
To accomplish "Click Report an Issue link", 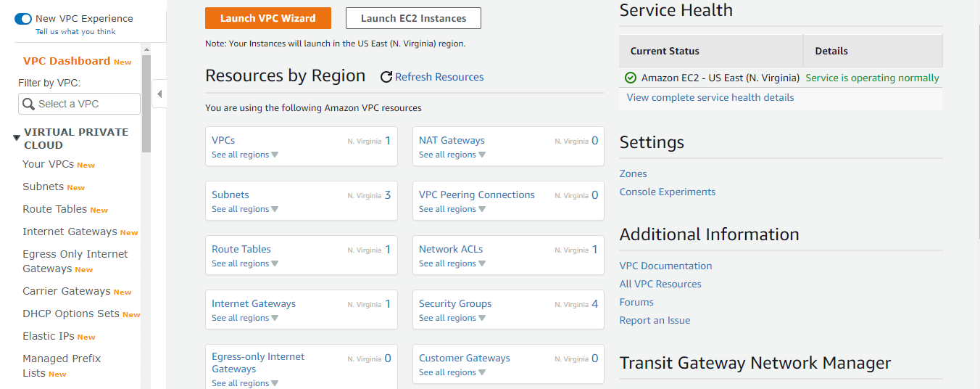I will tap(655, 320).
